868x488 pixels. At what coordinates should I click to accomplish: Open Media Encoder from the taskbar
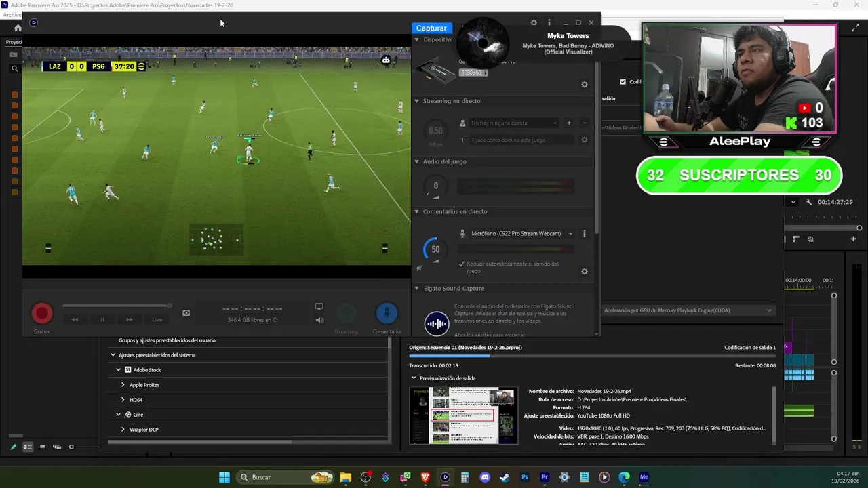pos(644,477)
